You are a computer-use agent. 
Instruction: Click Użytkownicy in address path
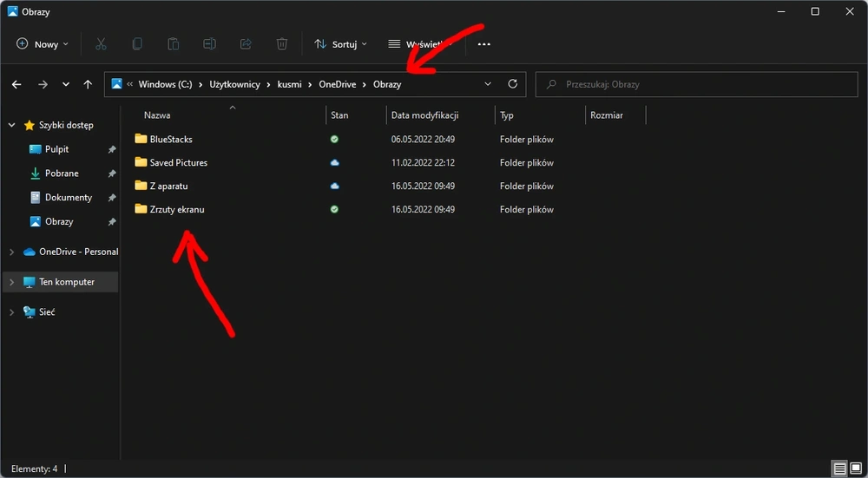(234, 85)
